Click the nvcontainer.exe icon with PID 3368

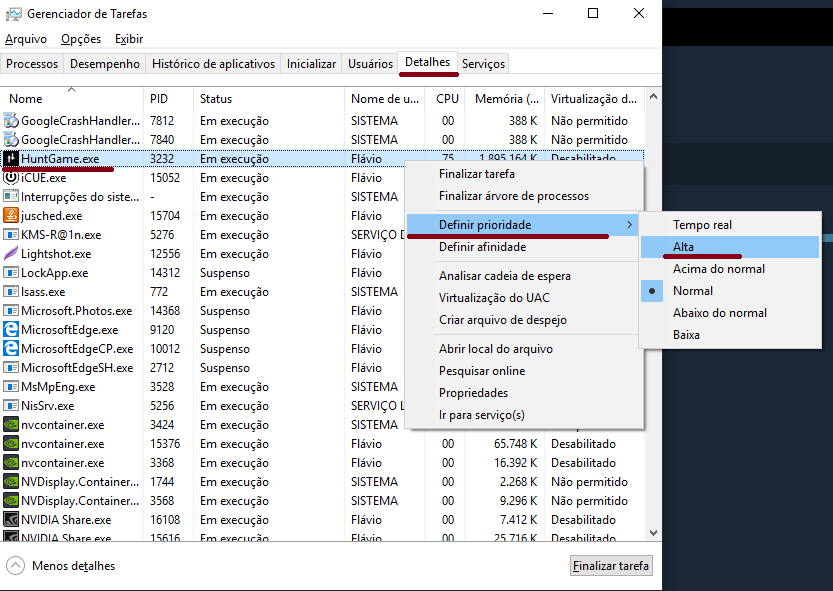tap(11, 462)
